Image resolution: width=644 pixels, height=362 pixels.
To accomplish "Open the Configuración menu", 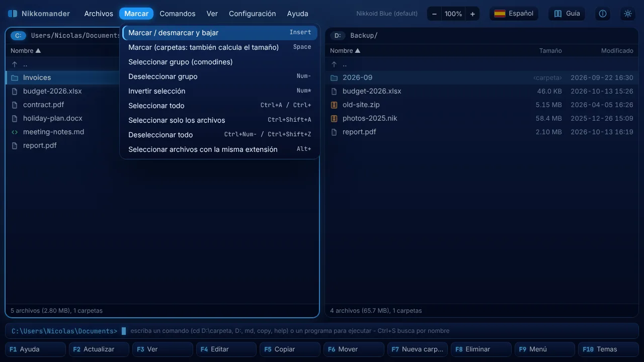I will 253,14.
